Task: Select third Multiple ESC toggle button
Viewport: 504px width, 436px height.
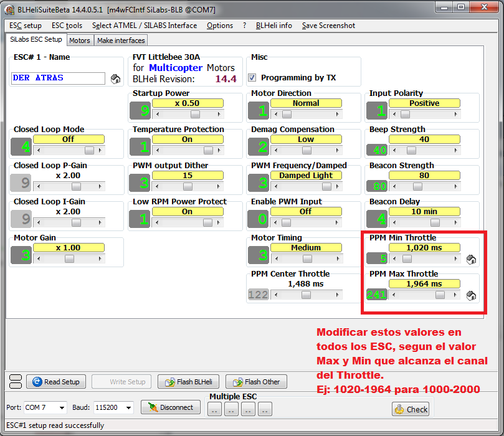Action: point(248,409)
